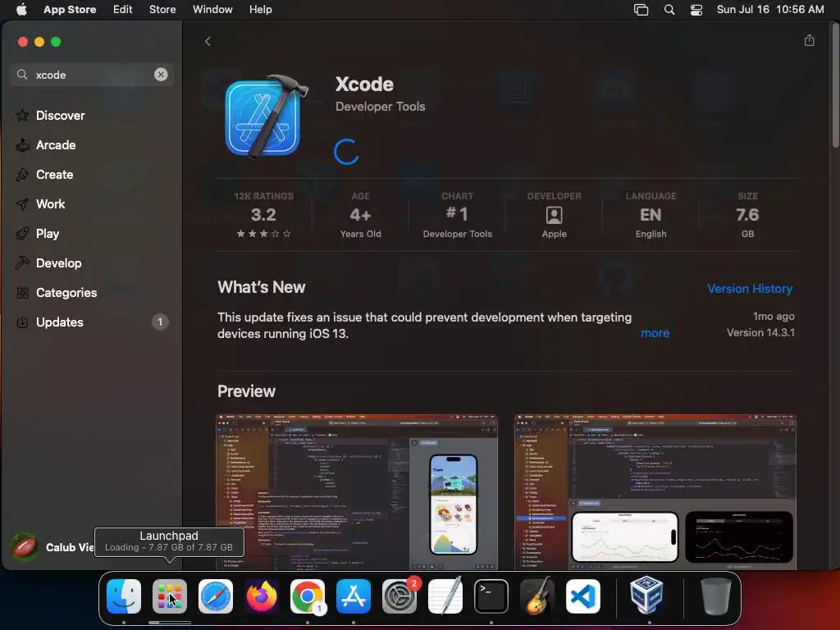Viewport: 840px width, 630px height.
Task: Open System Settings from the dock
Action: (399, 596)
